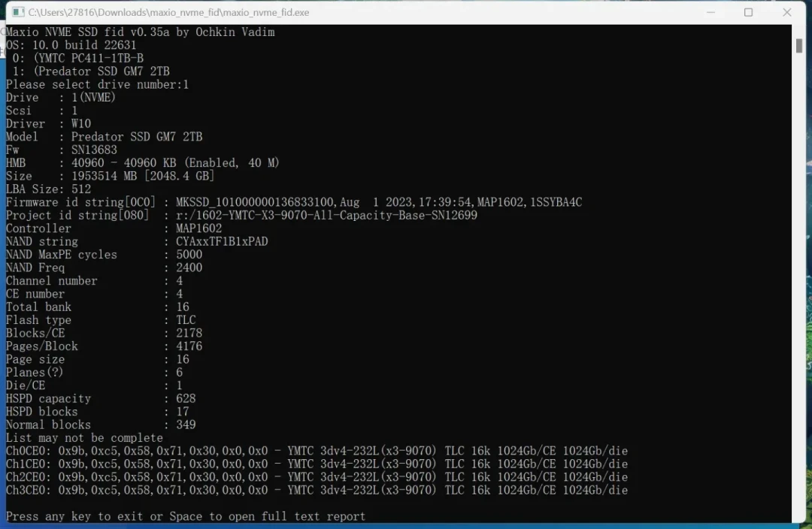Click the 'Driver : W10' line
The height and width of the screenshot is (529, 812).
coord(48,124)
